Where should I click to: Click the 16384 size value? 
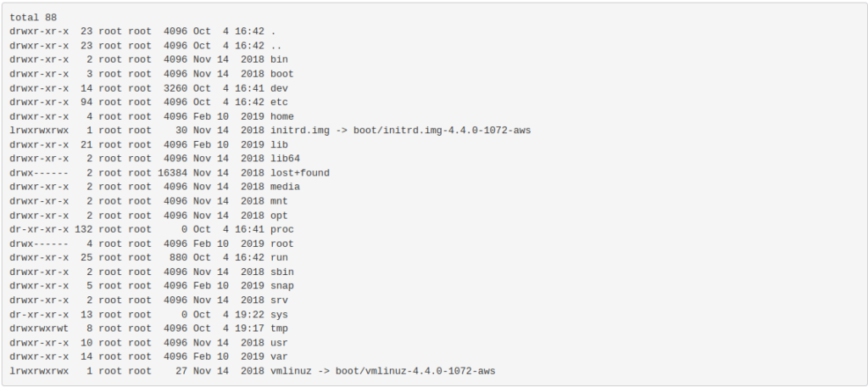[172, 173]
